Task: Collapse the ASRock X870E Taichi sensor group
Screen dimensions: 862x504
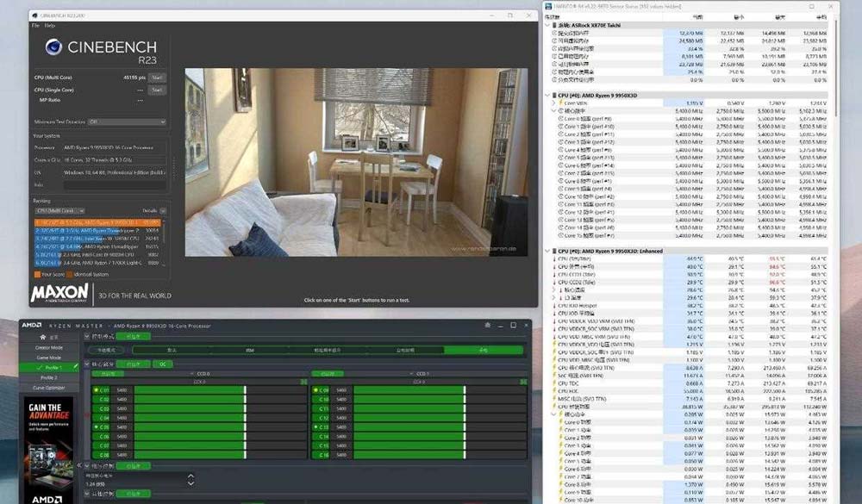Action: pyautogui.click(x=547, y=25)
